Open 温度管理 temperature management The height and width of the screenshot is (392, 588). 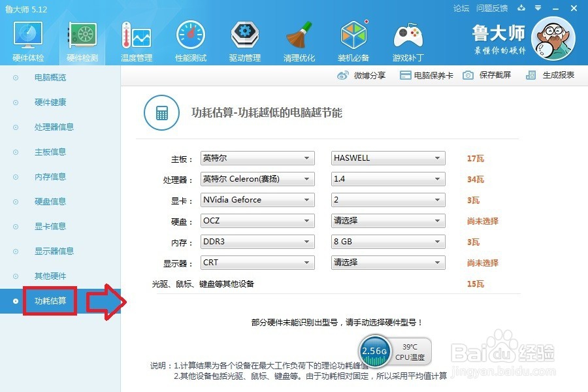tap(137, 42)
